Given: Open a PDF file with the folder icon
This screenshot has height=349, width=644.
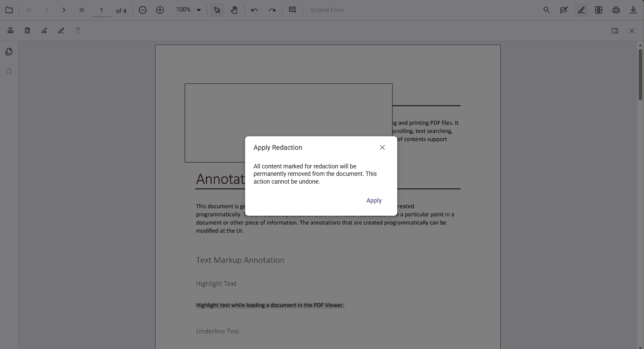Looking at the screenshot, I should coord(9,10).
